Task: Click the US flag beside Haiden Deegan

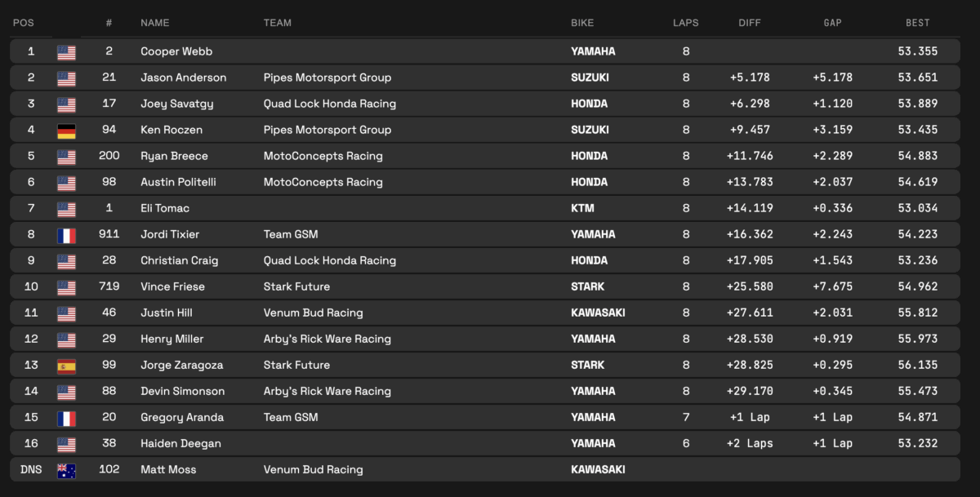Action: [x=66, y=443]
